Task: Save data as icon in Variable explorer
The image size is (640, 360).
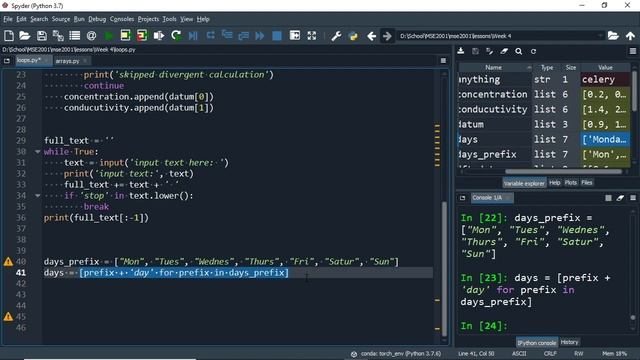Action: [475, 51]
